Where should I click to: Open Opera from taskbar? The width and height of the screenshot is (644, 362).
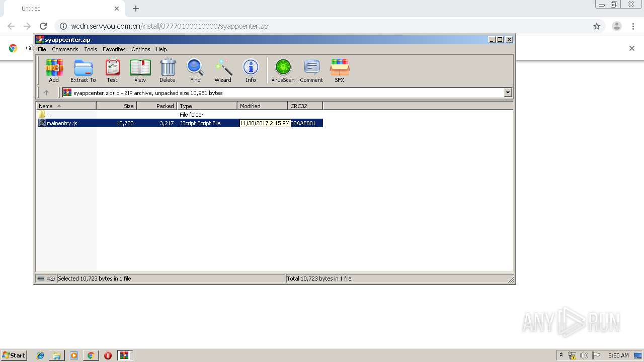coord(108,355)
